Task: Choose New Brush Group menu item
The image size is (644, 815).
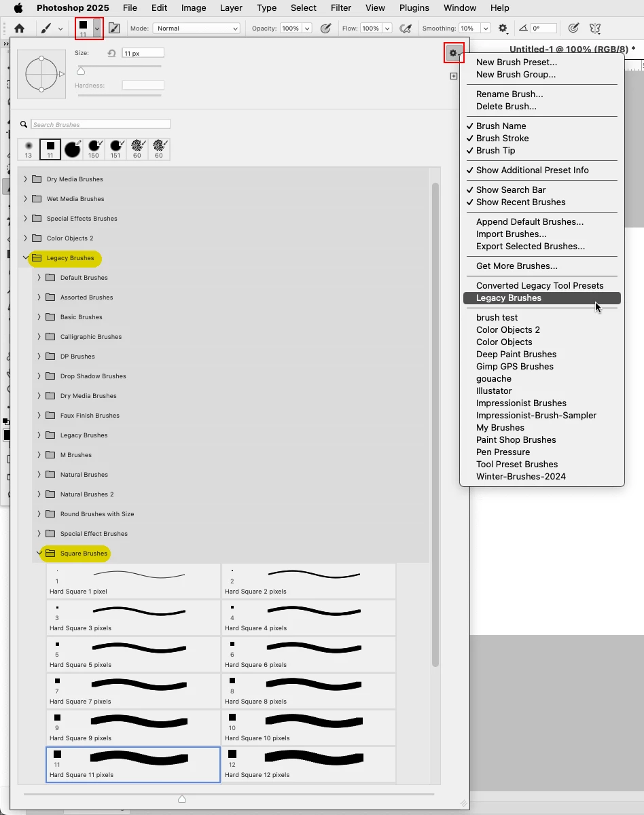Action: click(x=516, y=75)
